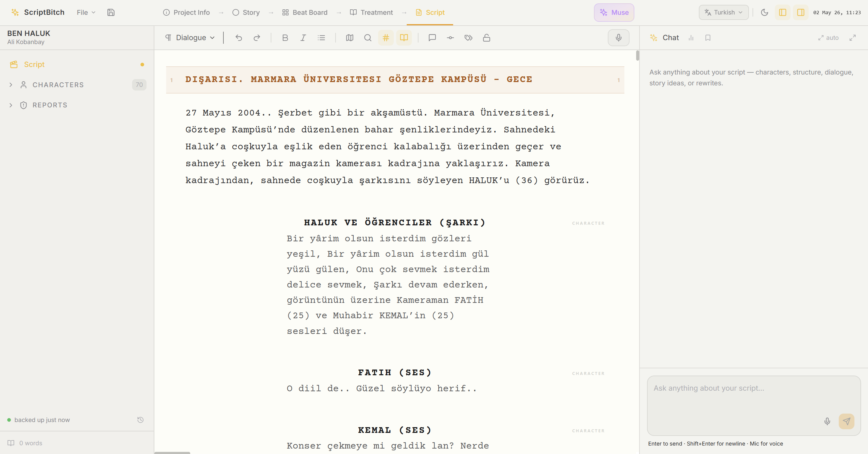Open the search tool
This screenshot has width=868, height=454.
click(368, 38)
